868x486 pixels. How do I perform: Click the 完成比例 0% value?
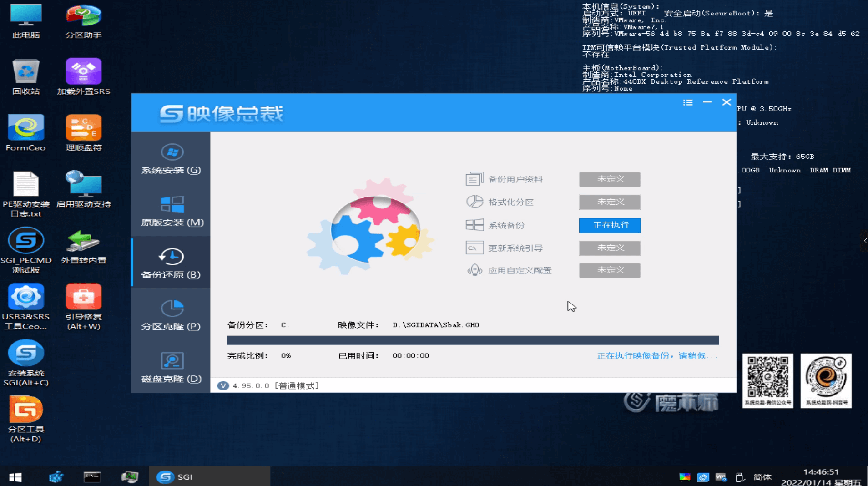pos(286,356)
